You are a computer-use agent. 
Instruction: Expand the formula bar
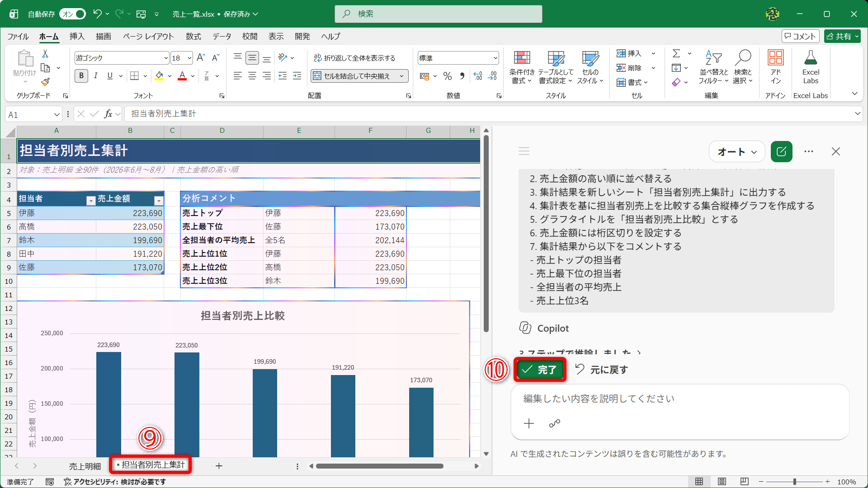pos(858,114)
